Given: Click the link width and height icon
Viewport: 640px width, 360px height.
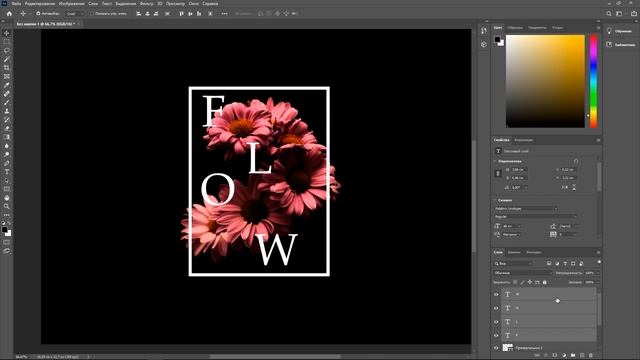Looking at the screenshot, I should (x=498, y=173).
